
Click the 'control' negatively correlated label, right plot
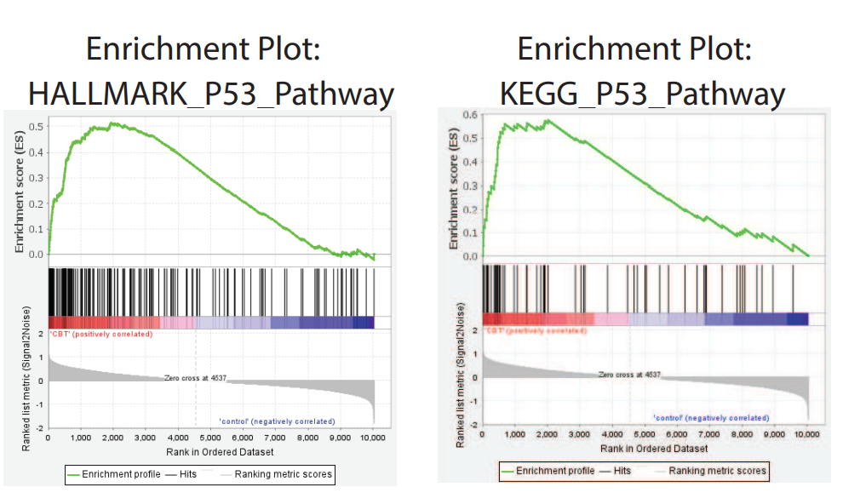[x=711, y=418]
